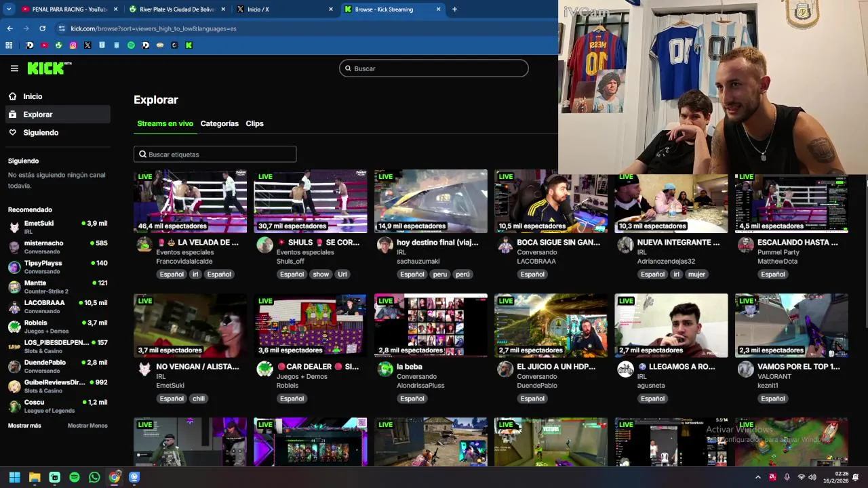868x488 pixels.
Task: Click the chill tag under EmetSuki stream
Action: [198, 399]
